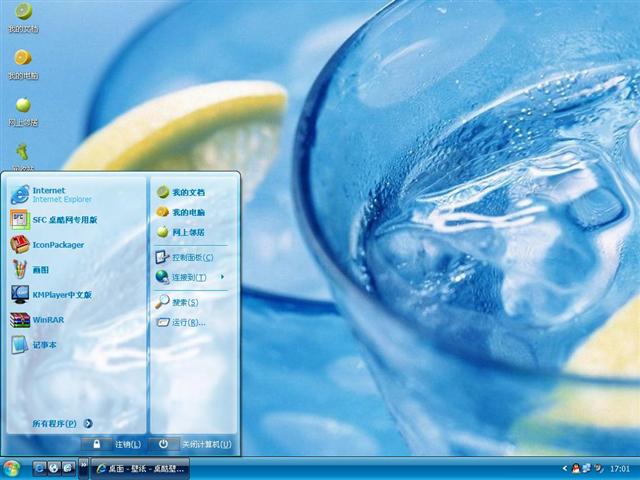This screenshot has height=480, width=640.
Task: Click the 17:01 clock in the tray
Action: coord(620,469)
